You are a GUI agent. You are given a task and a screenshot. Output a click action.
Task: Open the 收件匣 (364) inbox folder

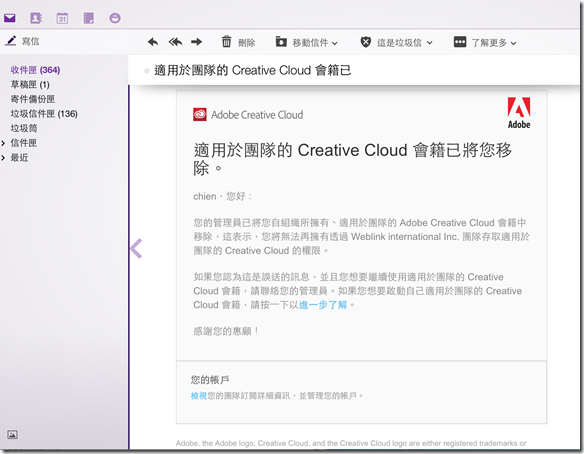pos(35,70)
